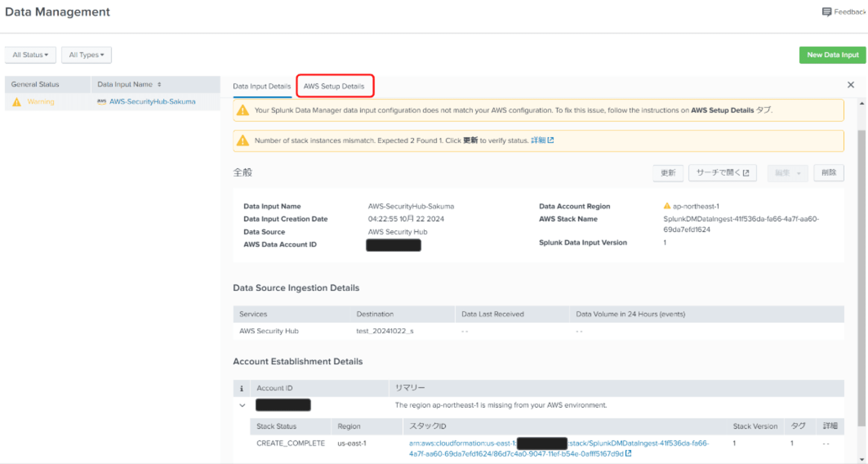Click the Feedback icon in header
The height and width of the screenshot is (464, 868).
[x=826, y=12]
